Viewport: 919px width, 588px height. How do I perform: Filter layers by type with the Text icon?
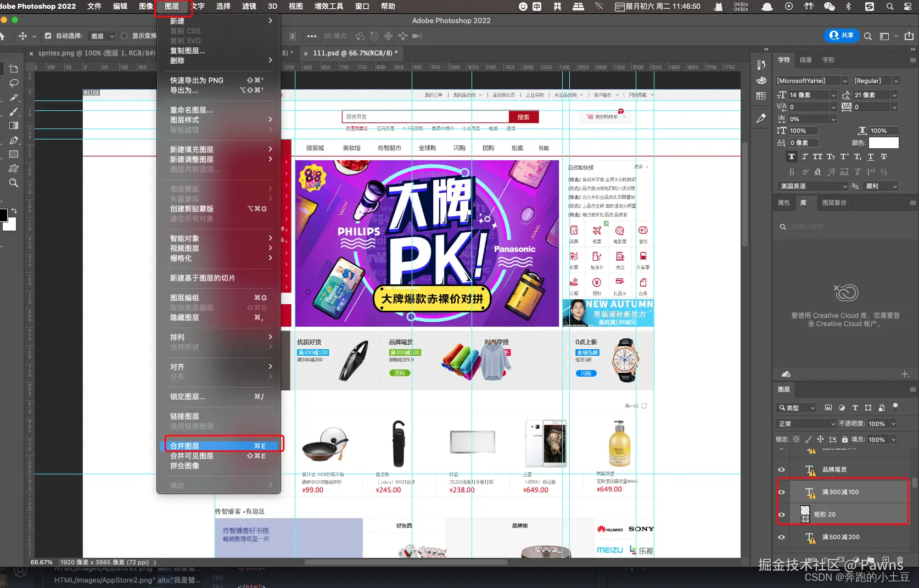coord(855,407)
